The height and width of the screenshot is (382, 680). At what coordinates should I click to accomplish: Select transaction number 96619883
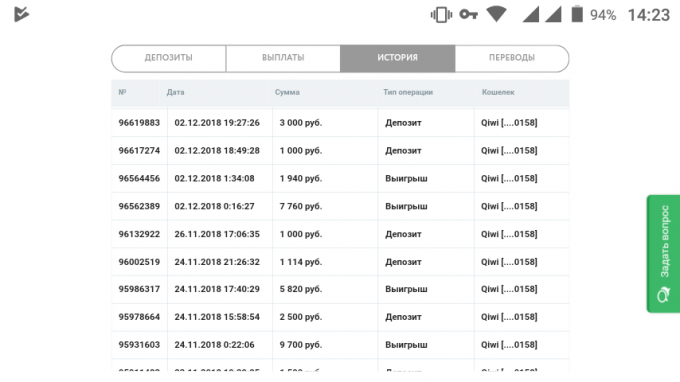[139, 123]
